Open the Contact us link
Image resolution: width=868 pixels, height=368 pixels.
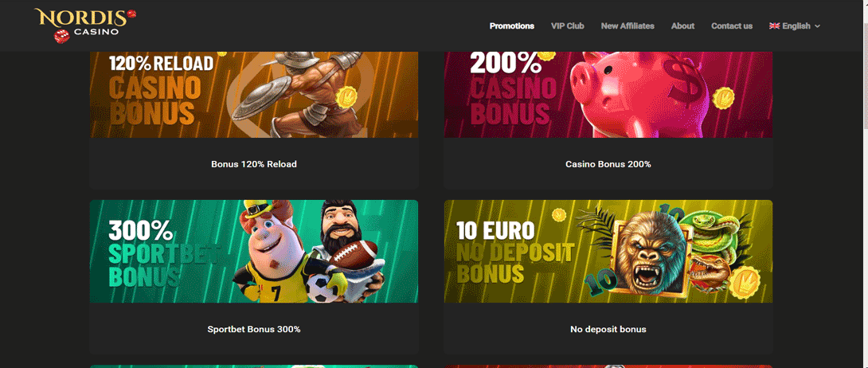tap(731, 26)
